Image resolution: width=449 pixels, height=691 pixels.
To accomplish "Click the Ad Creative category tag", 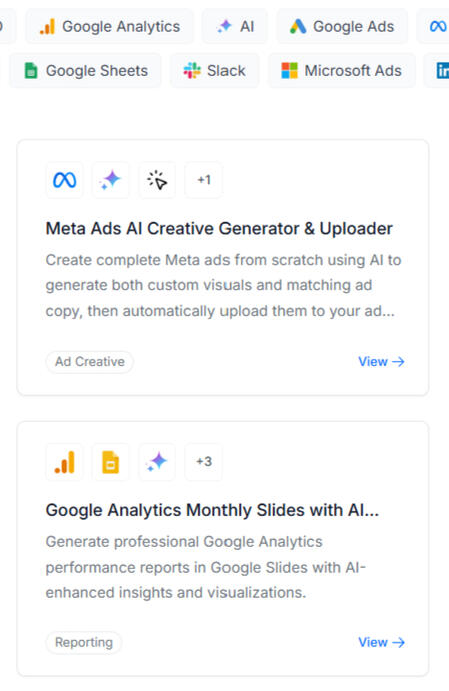I will [89, 362].
